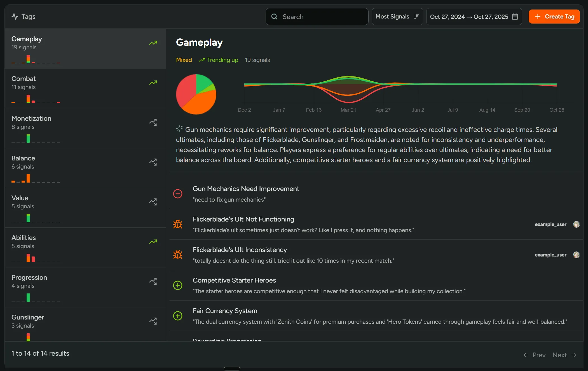Click the search magnifier icon

click(274, 17)
